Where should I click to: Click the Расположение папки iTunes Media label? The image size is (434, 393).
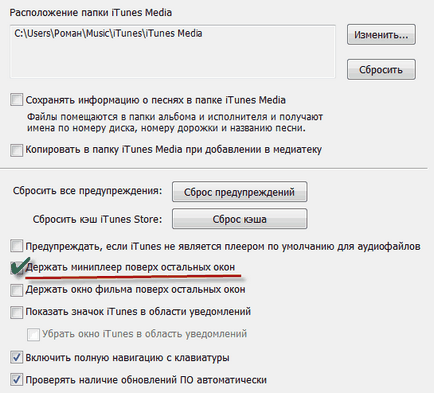click(x=91, y=13)
